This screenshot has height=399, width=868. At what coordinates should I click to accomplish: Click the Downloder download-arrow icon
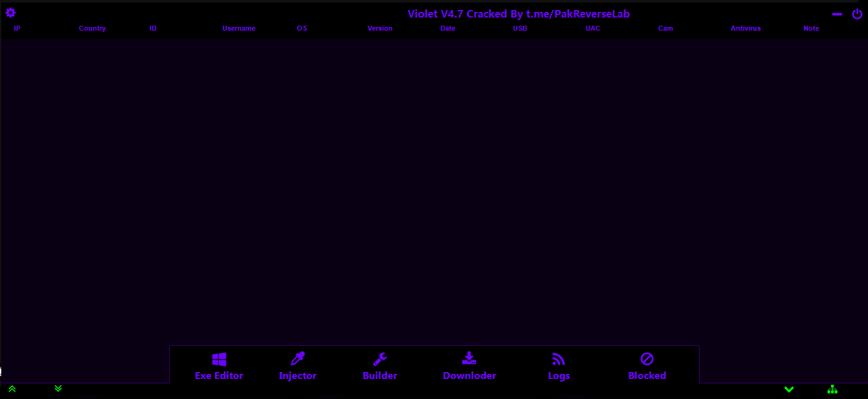469,358
